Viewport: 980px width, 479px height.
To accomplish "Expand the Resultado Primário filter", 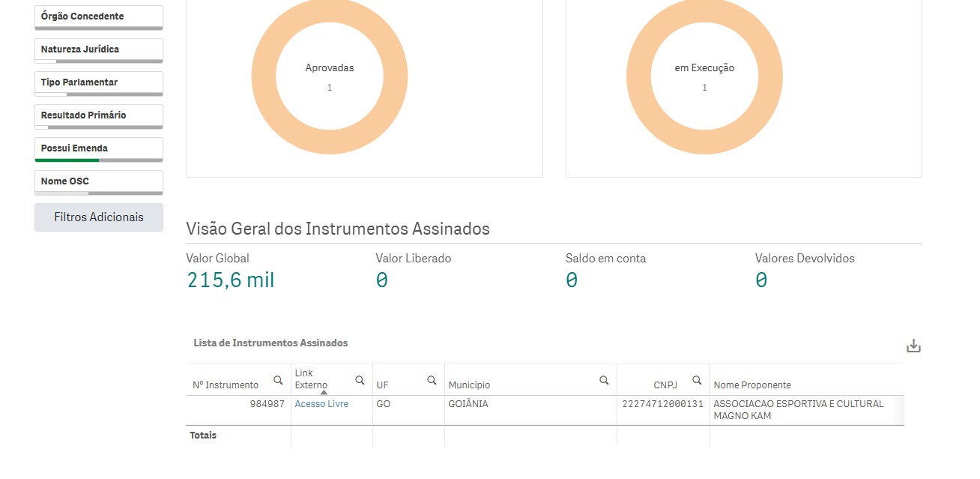I will pos(99,115).
